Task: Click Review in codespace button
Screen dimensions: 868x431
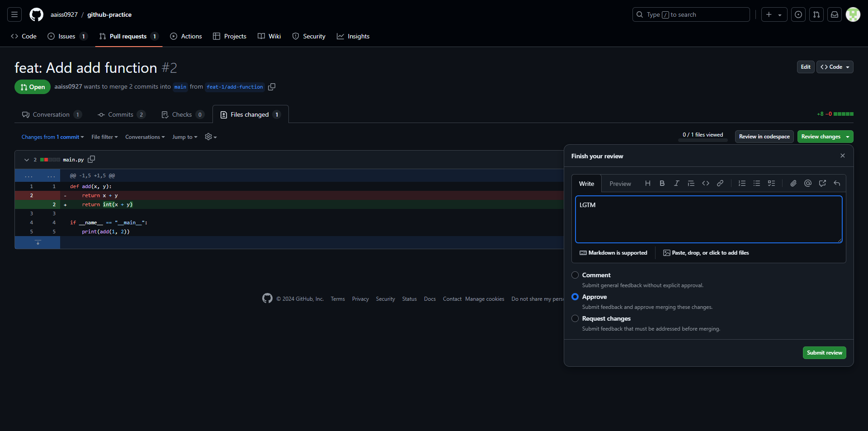Action: click(764, 137)
